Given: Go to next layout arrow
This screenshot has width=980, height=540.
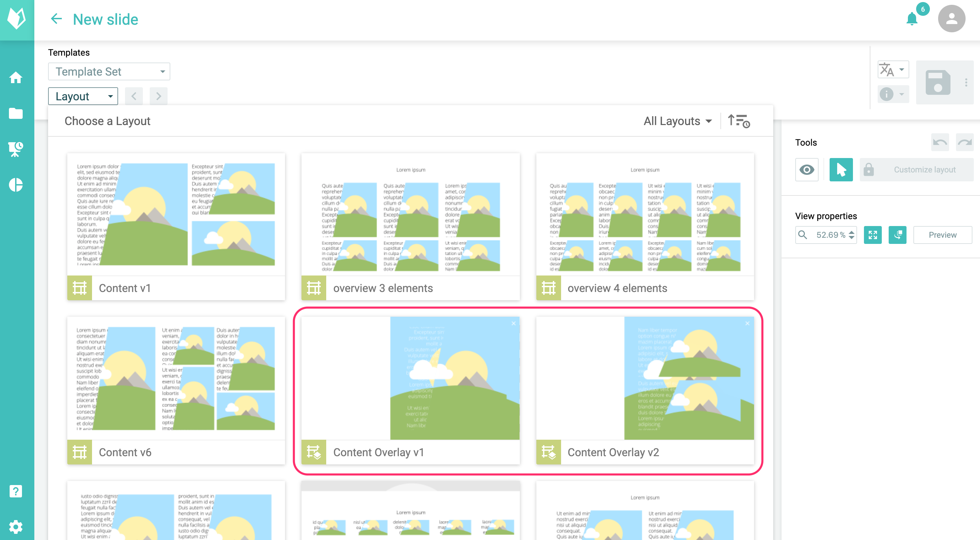Looking at the screenshot, I should [158, 96].
